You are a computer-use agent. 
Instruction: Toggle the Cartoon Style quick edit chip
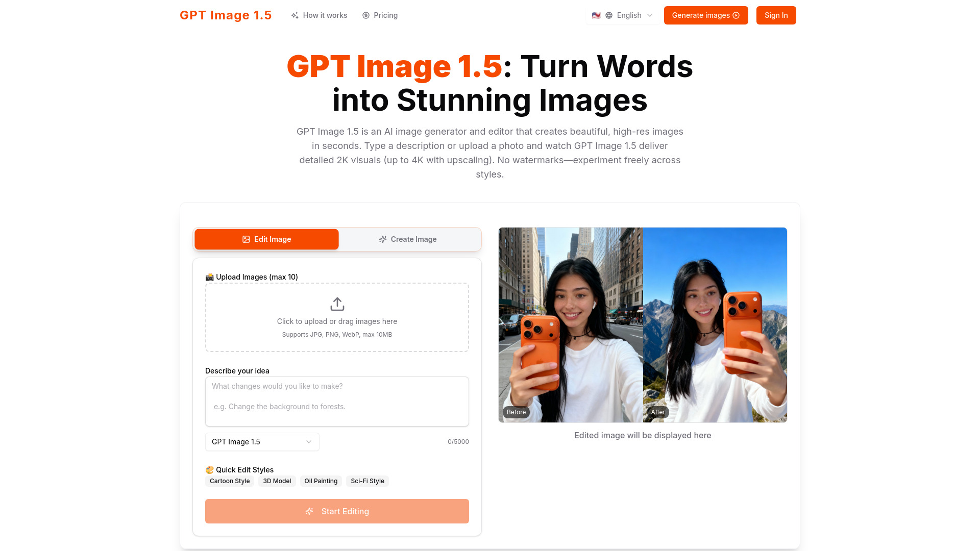pos(229,481)
